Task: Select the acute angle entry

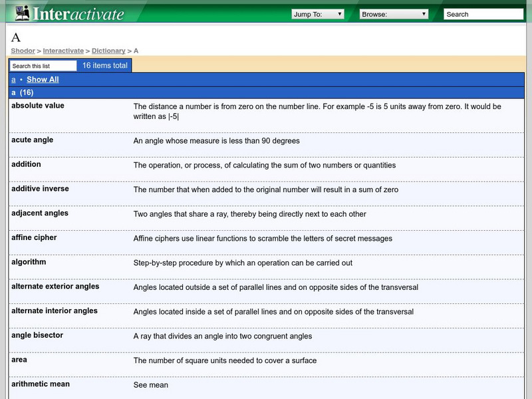Action: click(x=33, y=140)
